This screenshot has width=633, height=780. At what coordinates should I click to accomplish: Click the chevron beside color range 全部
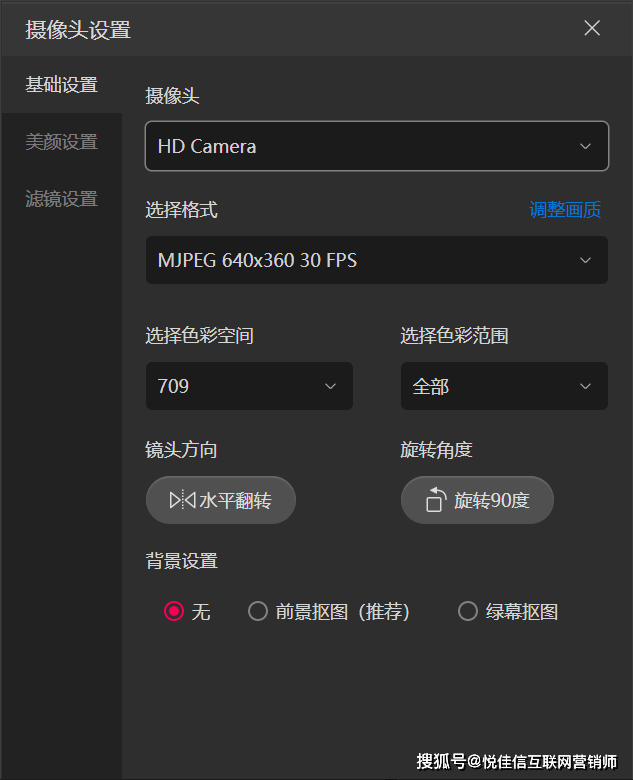586,386
